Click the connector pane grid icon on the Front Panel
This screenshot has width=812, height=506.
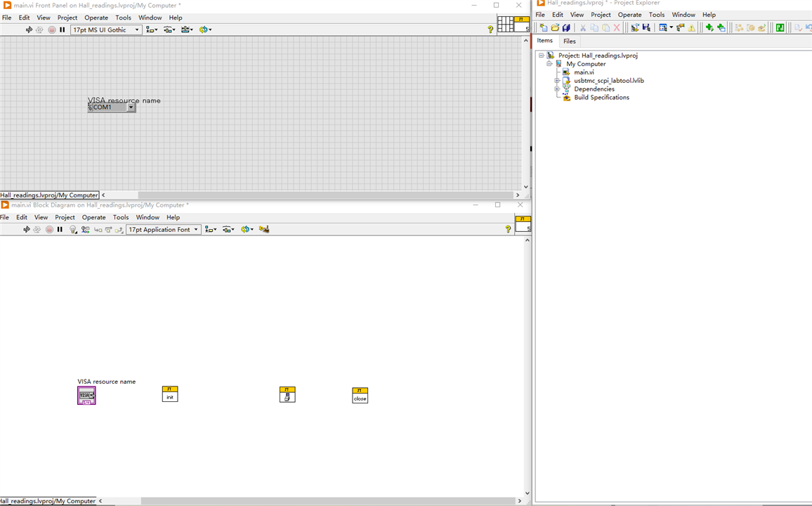click(506, 25)
